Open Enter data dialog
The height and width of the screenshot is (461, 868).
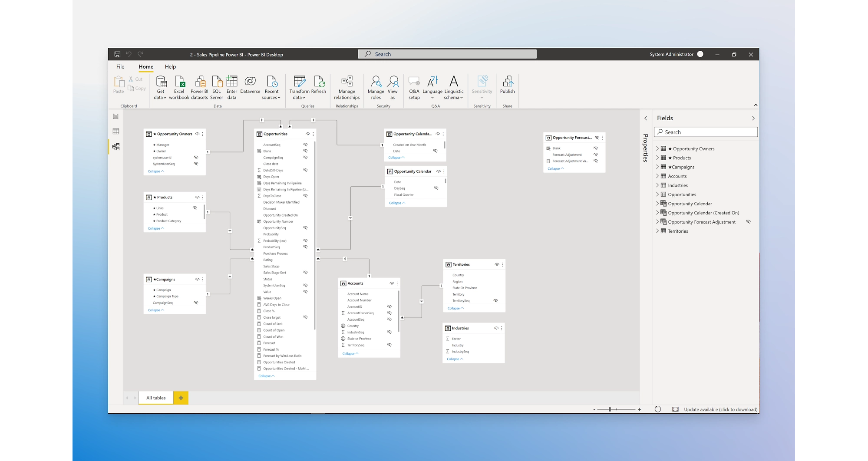[x=232, y=87]
